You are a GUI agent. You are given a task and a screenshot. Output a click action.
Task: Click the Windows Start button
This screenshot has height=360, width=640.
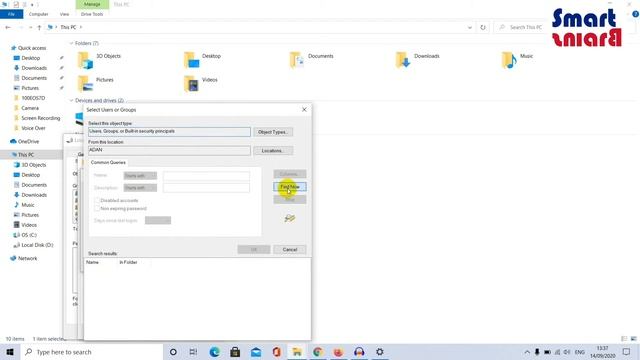point(10,352)
